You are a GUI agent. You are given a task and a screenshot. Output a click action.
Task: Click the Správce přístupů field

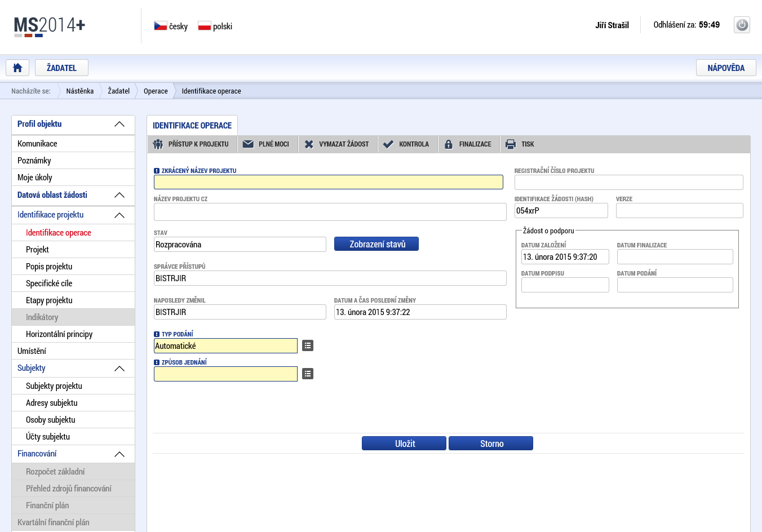pyautogui.click(x=330, y=278)
